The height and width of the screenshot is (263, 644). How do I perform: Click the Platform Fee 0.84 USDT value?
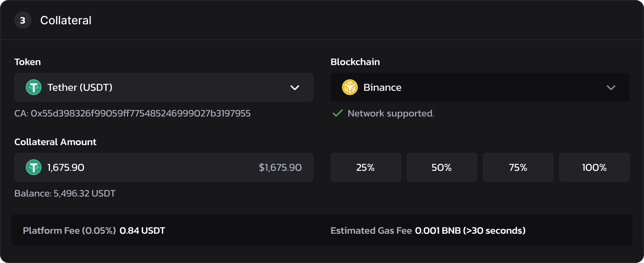pyautogui.click(x=142, y=230)
